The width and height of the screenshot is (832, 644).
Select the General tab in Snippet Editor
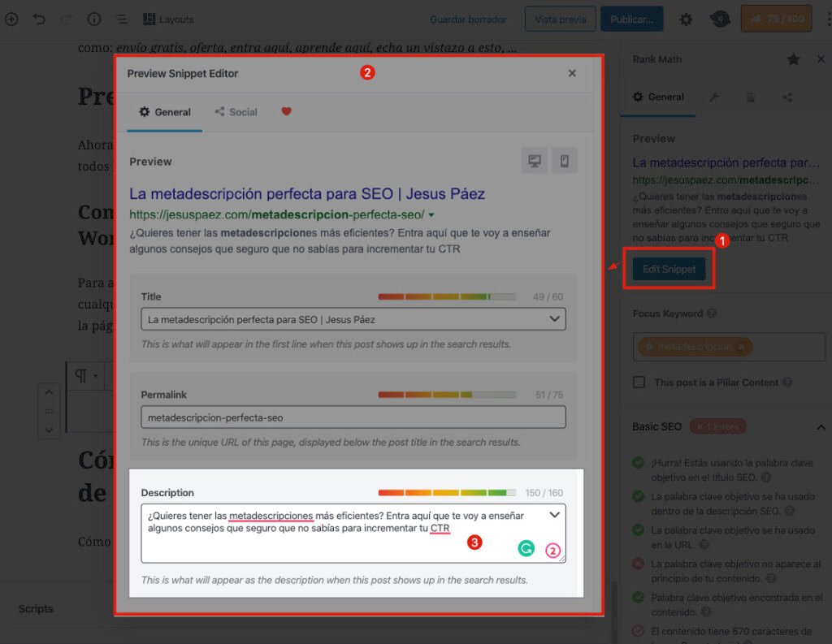pyautogui.click(x=164, y=112)
